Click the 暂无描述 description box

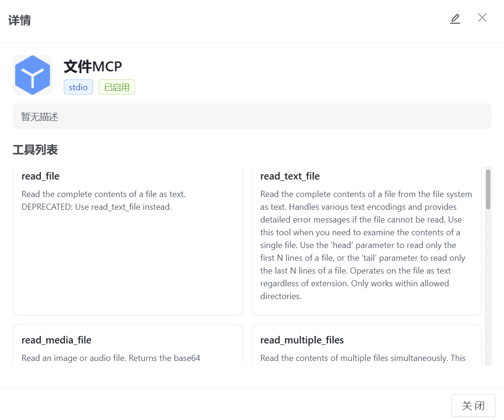(x=252, y=116)
